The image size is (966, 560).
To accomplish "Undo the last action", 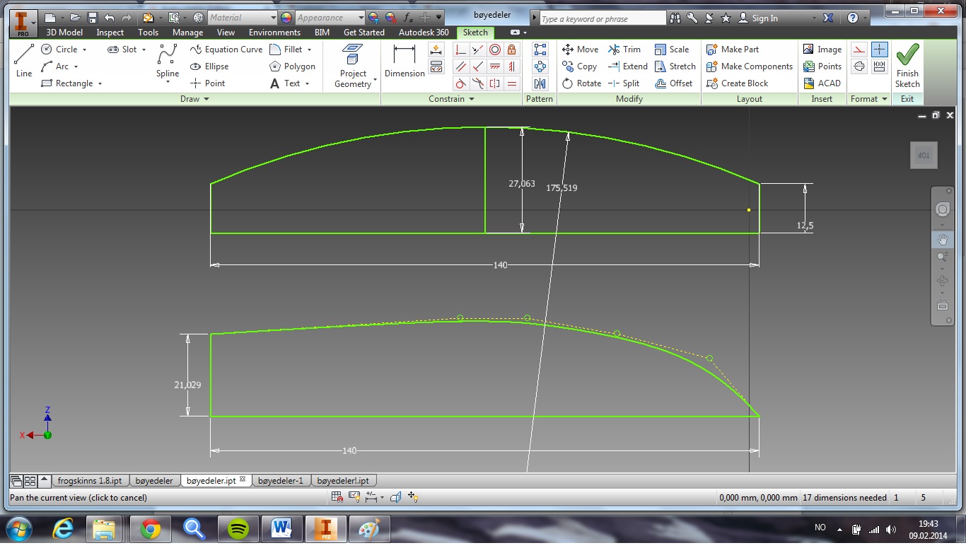I will tap(109, 18).
